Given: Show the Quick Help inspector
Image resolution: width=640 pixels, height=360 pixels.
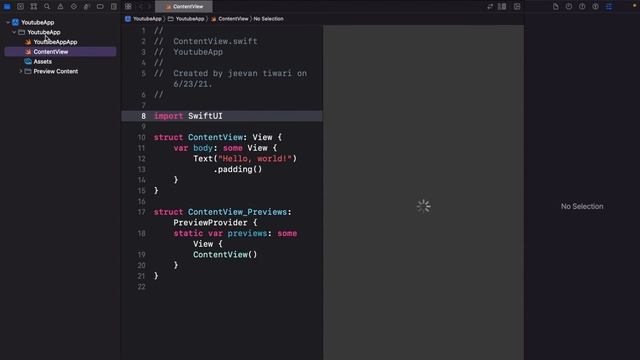Looking at the screenshot, I should (x=582, y=7).
